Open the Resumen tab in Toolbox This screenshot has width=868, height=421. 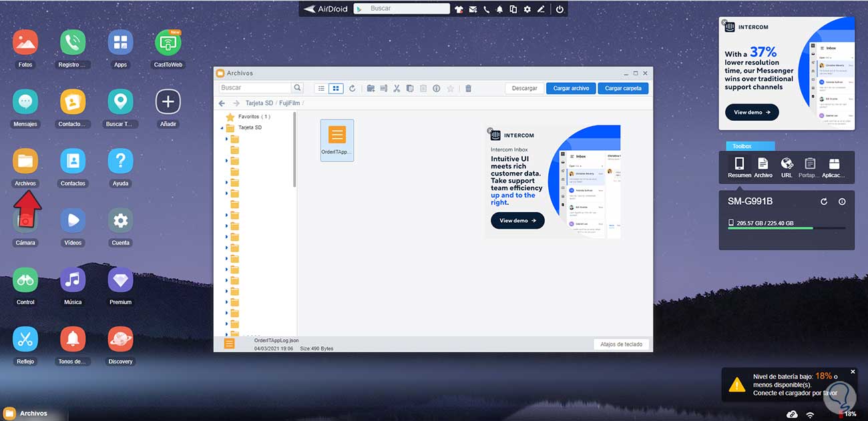pos(739,167)
